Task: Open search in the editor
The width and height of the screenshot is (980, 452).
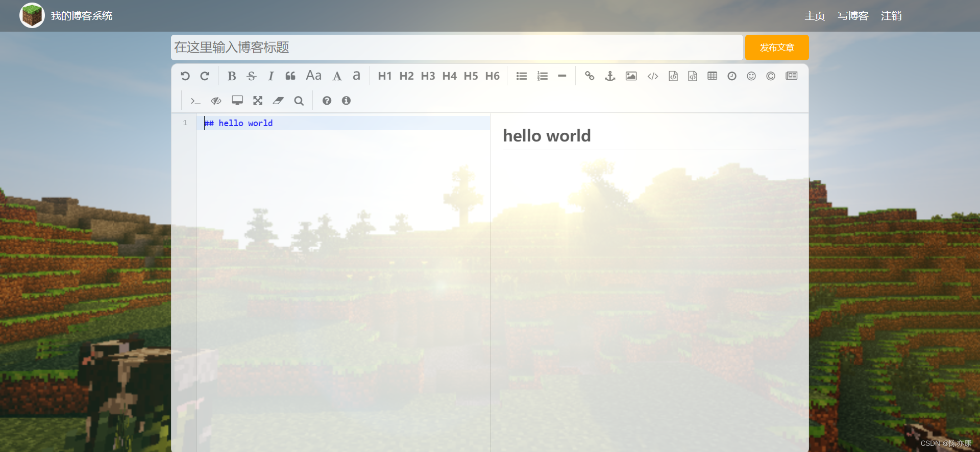Action: click(299, 101)
